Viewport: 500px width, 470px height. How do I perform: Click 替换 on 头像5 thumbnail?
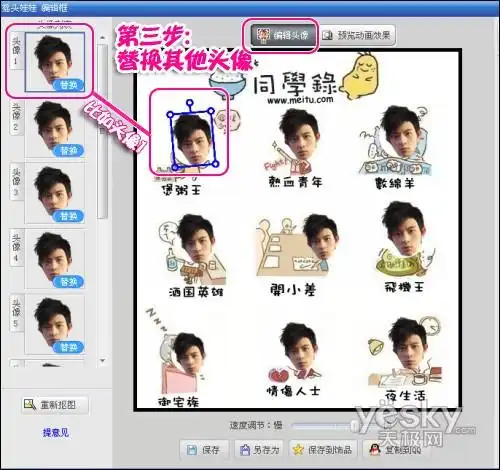click(x=68, y=347)
